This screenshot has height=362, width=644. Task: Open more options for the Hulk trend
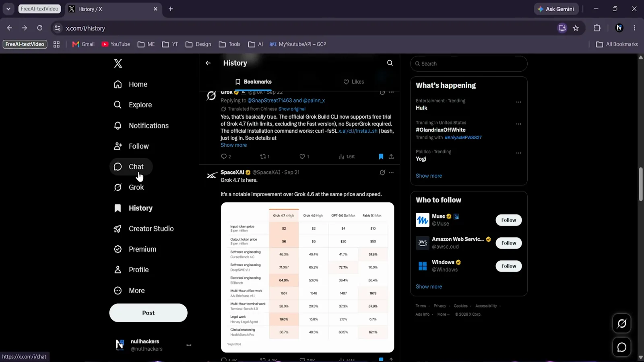(518, 102)
